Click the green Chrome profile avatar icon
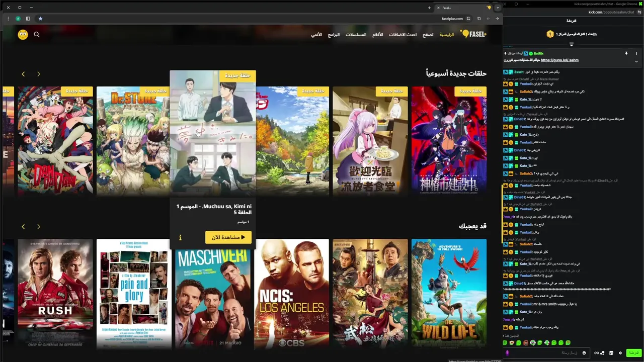The image size is (644, 362). [x=18, y=19]
